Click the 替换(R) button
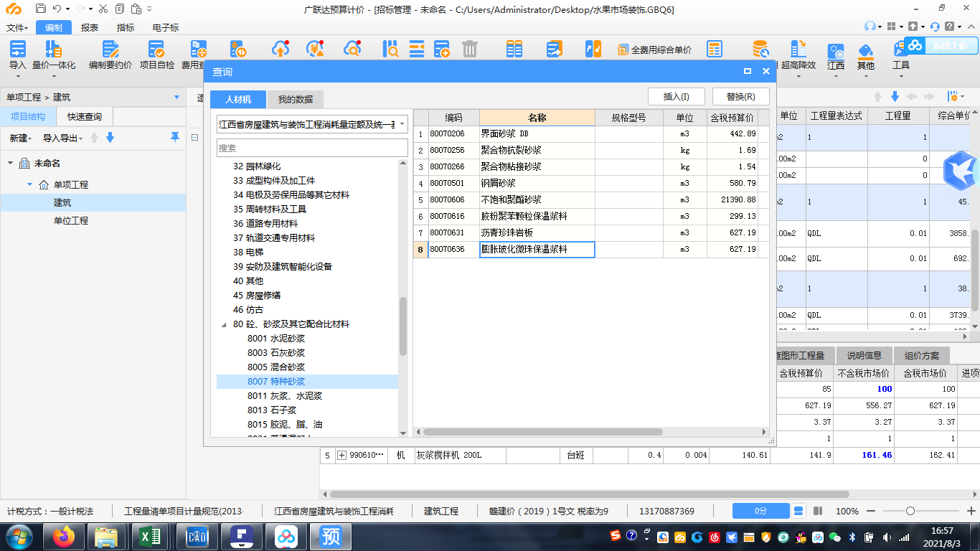The width and height of the screenshot is (980, 551). tap(740, 97)
